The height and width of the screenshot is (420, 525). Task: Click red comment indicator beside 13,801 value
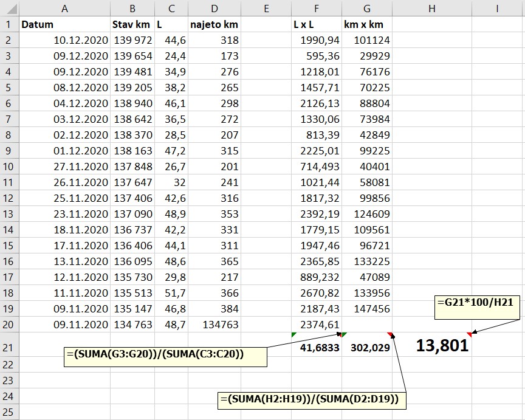coord(469,334)
